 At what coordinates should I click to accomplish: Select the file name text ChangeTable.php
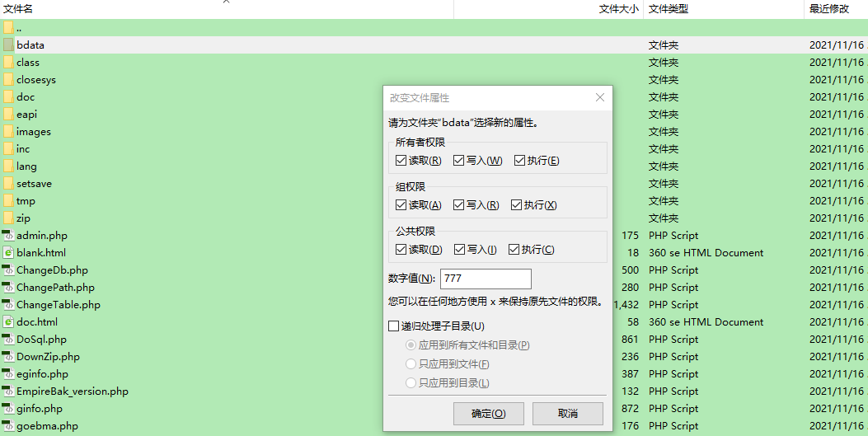click(59, 305)
